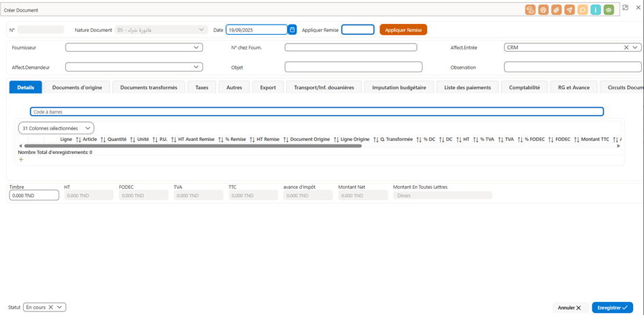
Task: Sort by the % Remise column arrows
Action: (x=252, y=140)
